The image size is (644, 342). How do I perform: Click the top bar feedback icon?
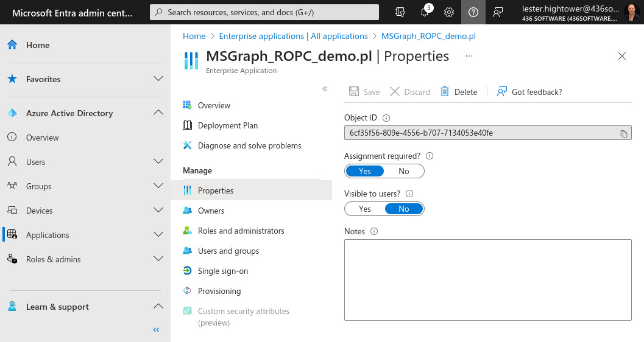click(x=498, y=12)
